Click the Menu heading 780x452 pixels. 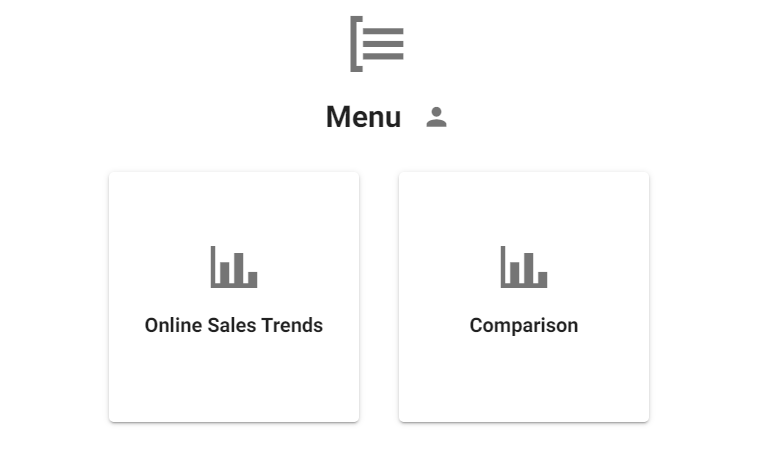pos(363,117)
